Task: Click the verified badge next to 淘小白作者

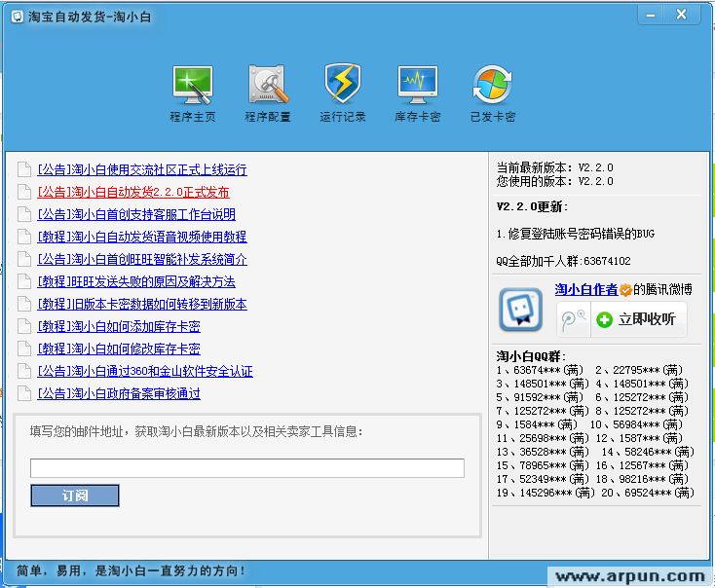Action: tap(625, 290)
